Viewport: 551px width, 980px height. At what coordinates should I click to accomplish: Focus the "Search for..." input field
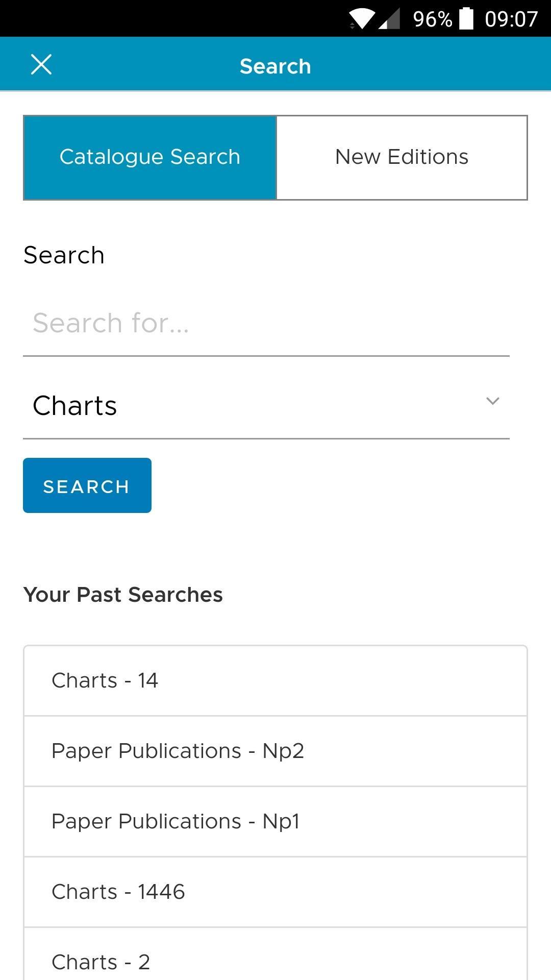[266, 324]
